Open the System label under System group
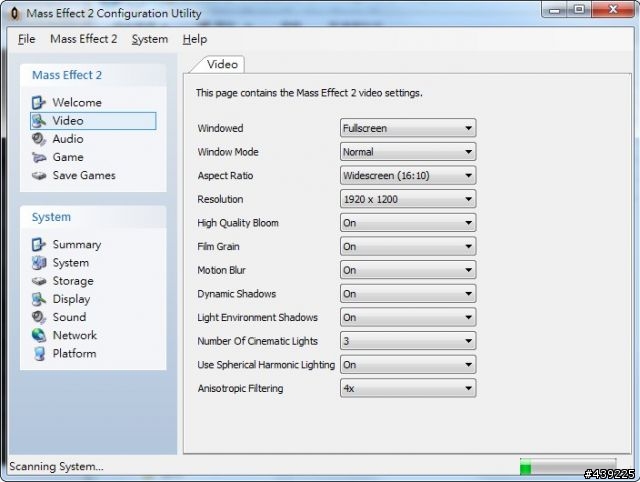Viewport: 640px width, 482px height. 71,263
